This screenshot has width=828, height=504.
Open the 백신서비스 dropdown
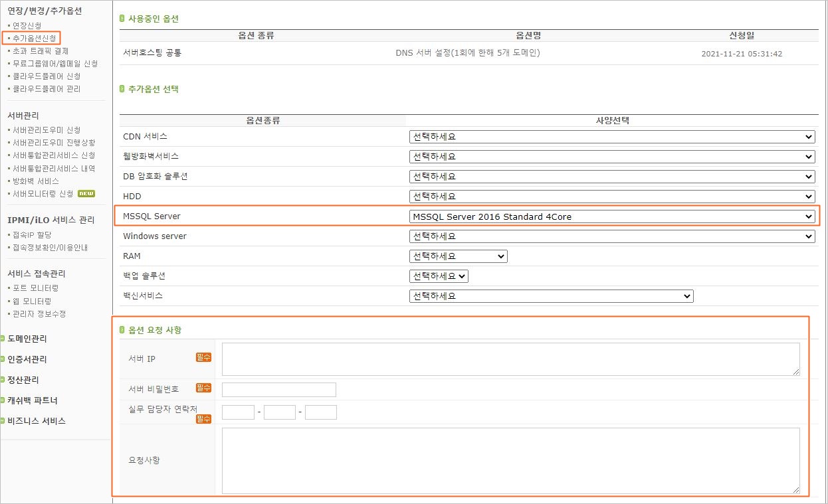point(551,296)
